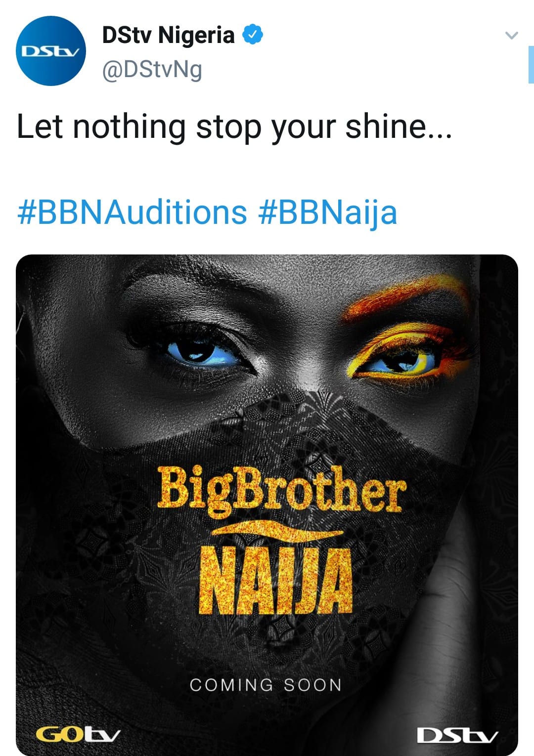Click the GOtv logo on the poster
Viewport: 534px width, 756px height.
[x=78, y=734]
